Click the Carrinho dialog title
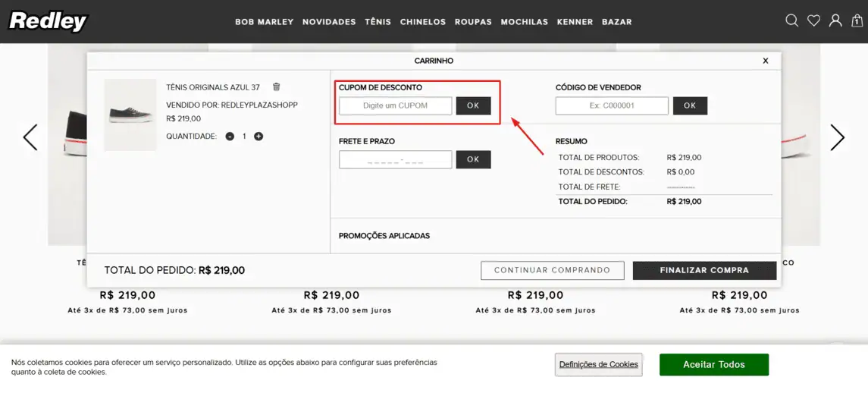The width and height of the screenshot is (868, 393). (434, 61)
